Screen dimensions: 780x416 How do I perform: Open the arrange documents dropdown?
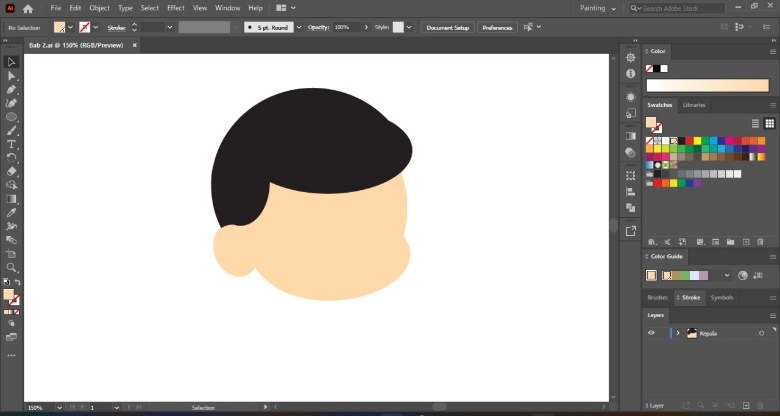(286, 8)
